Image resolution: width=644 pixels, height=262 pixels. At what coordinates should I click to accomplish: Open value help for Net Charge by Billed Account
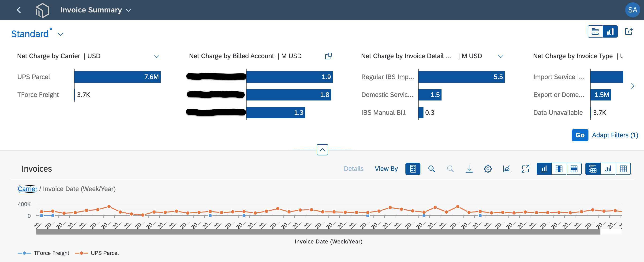coord(328,56)
